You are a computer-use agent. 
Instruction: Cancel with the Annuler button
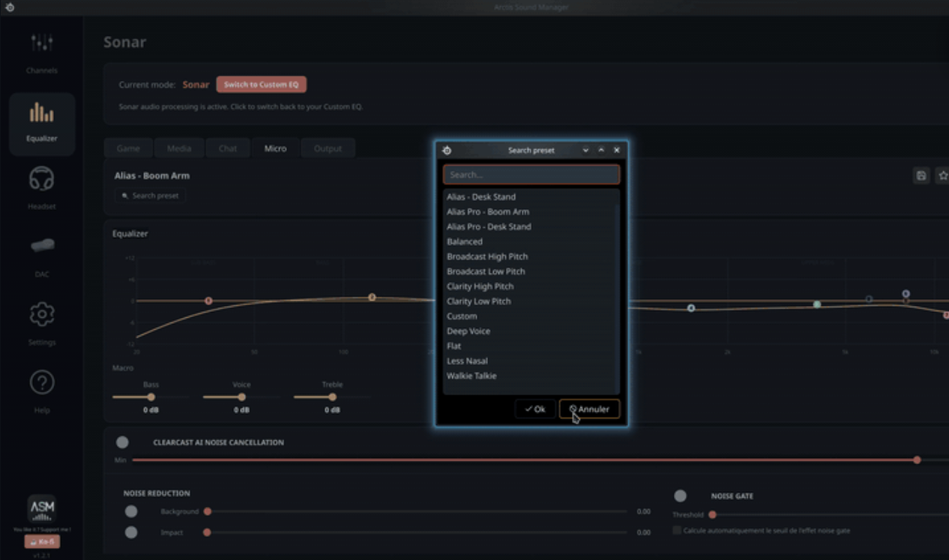(589, 409)
